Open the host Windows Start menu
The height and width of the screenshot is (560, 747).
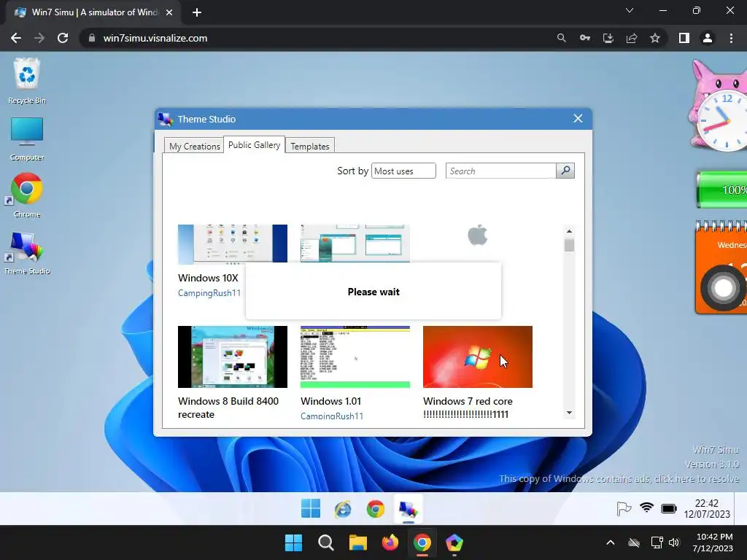click(x=293, y=542)
